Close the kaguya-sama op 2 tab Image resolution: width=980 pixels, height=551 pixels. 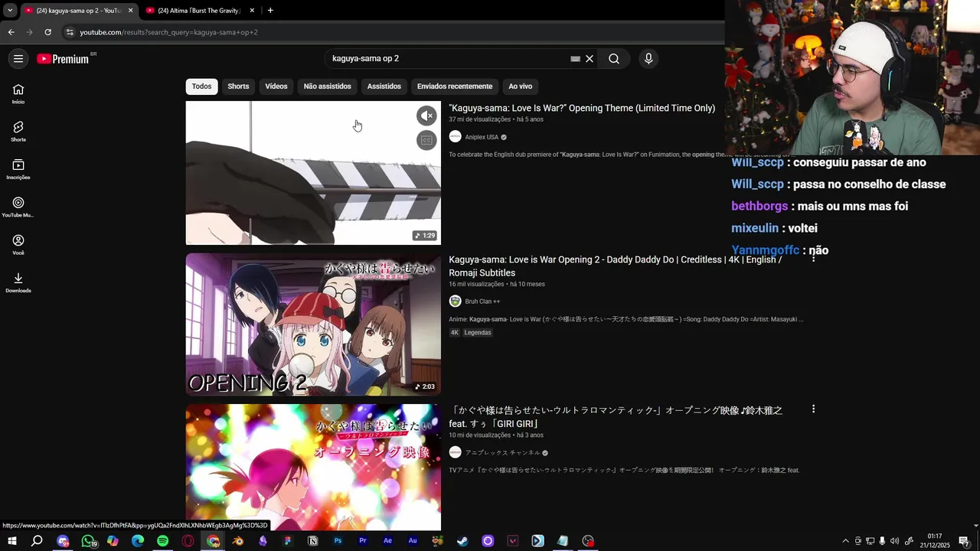pos(130,11)
